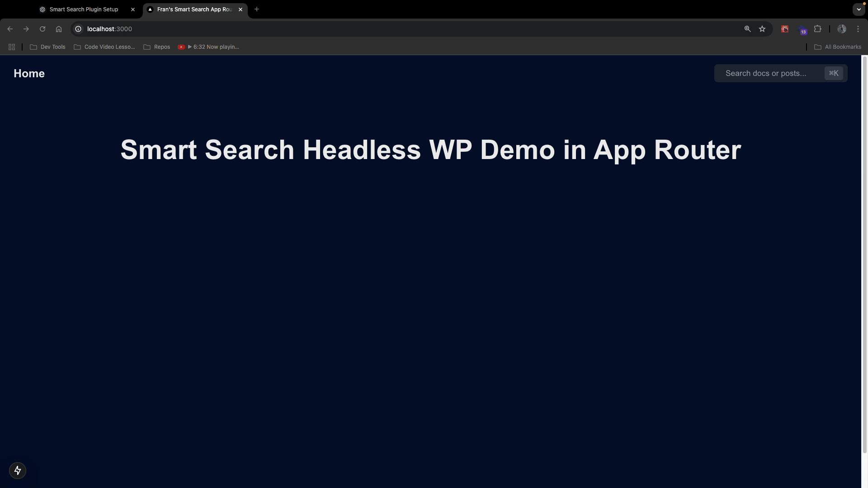The height and width of the screenshot is (488, 868).
Task: Open the zoom magnifier in address bar
Action: (747, 29)
